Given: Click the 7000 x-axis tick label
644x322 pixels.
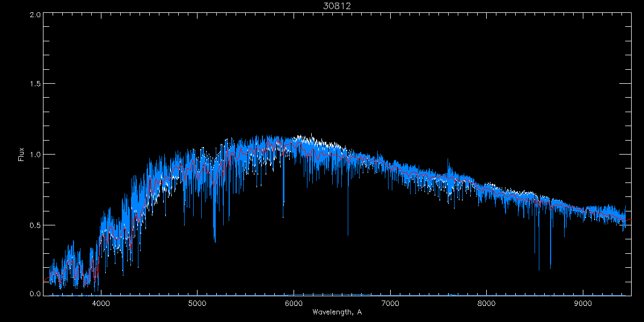Looking at the screenshot, I should pyautogui.click(x=390, y=303).
